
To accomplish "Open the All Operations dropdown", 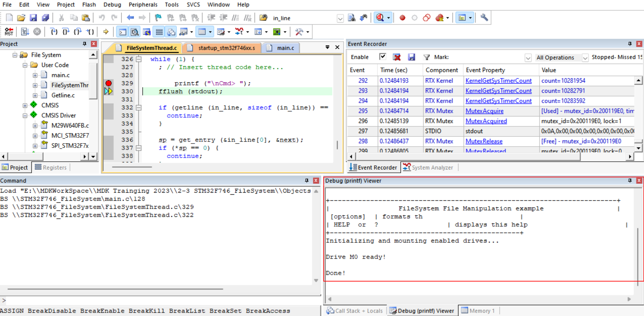I will pos(585,57).
